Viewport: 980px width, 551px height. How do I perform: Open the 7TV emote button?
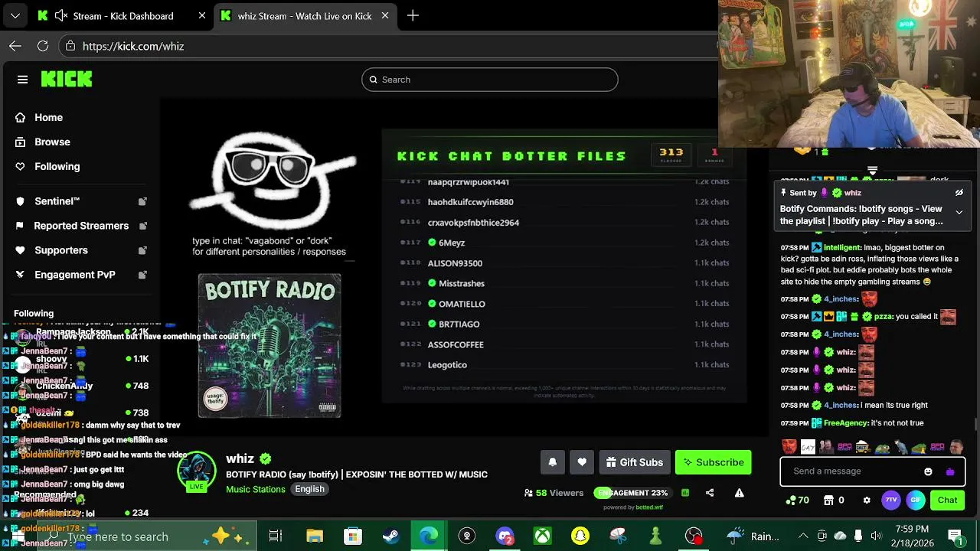coord(891,500)
